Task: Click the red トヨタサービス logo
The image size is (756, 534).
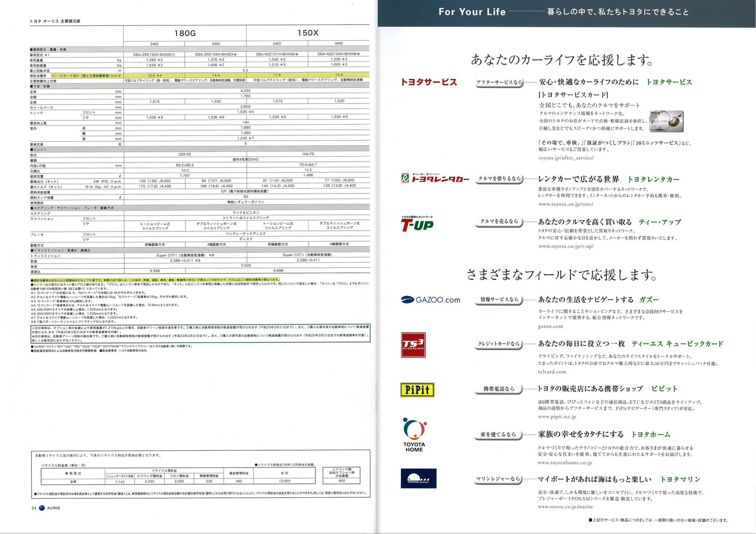Action: tap(429, 82)
